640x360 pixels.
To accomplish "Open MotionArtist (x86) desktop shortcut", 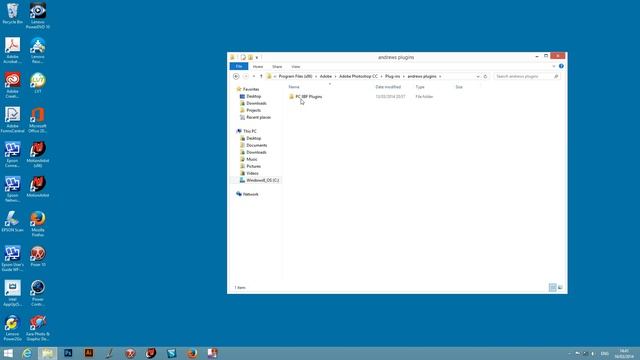I will (38, 154).
